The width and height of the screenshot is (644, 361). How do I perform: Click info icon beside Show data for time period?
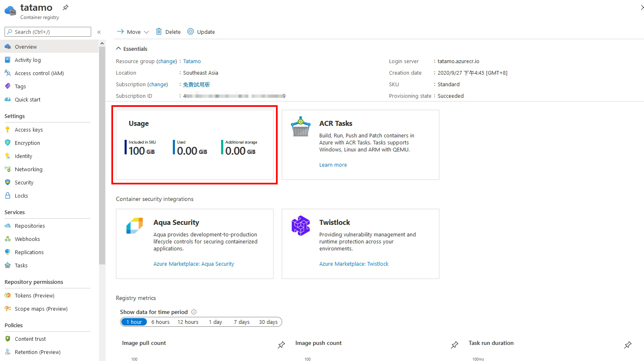pos(194,312)
